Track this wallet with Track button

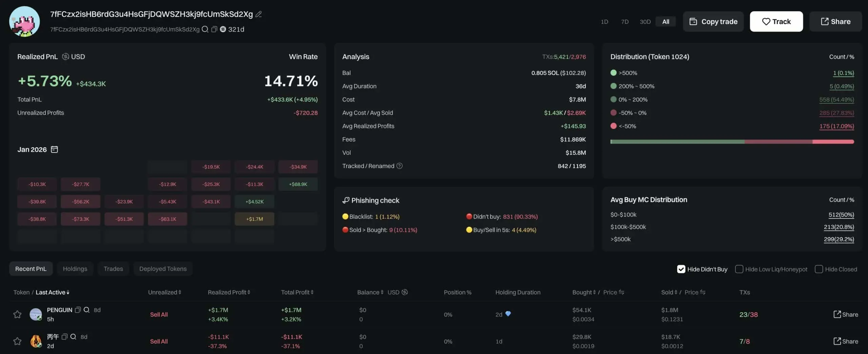tap(776, 22)
